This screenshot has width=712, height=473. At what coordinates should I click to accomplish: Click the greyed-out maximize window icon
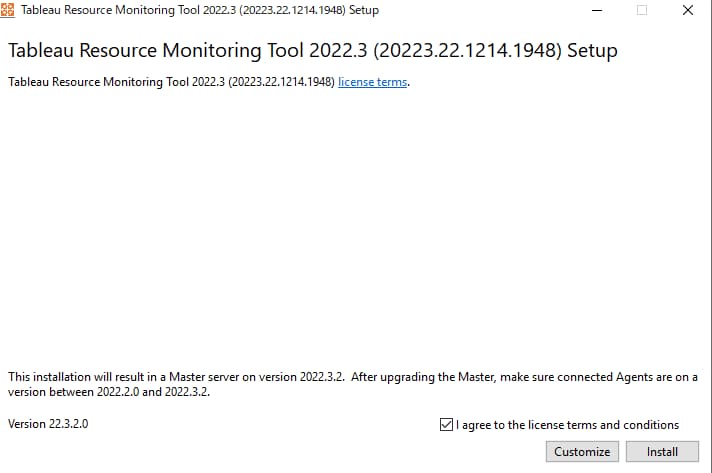[x=642, y=10]
